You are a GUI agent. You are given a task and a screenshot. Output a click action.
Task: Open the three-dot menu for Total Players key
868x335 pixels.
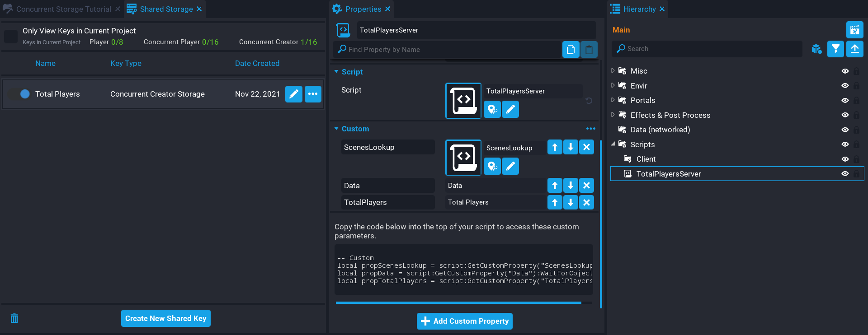[x=313, y=94]
